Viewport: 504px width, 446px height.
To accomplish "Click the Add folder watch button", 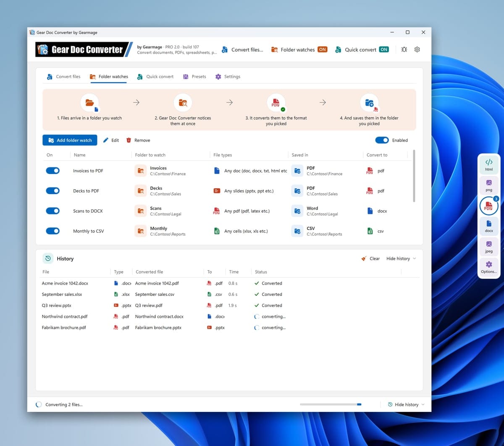I will coord(70,140).
